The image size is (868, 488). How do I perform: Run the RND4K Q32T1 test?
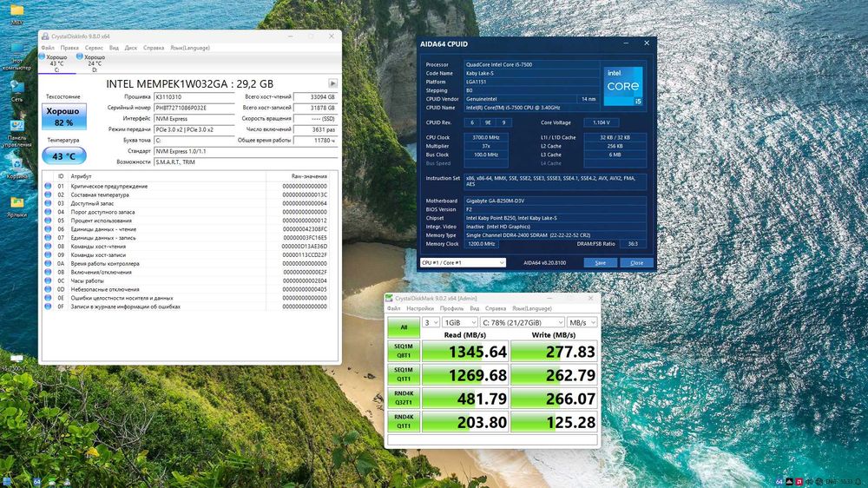coord(404,398)
